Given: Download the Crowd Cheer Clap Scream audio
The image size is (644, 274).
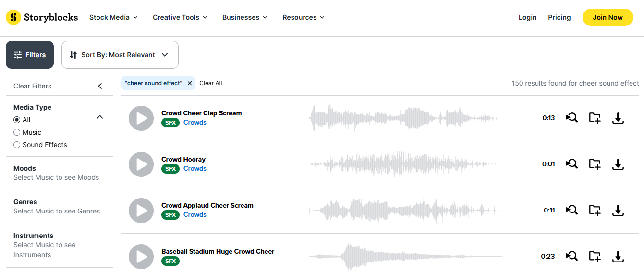Looking at the screenshot, I should point(618,118).
